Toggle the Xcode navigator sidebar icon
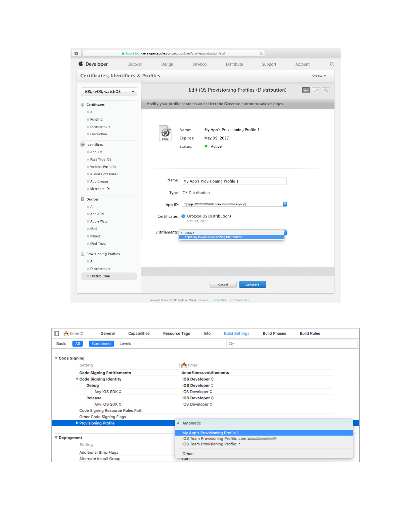Image resolution: width=411 pixels, height=532 pixels. pyautogui.click(x=56, y=334)
